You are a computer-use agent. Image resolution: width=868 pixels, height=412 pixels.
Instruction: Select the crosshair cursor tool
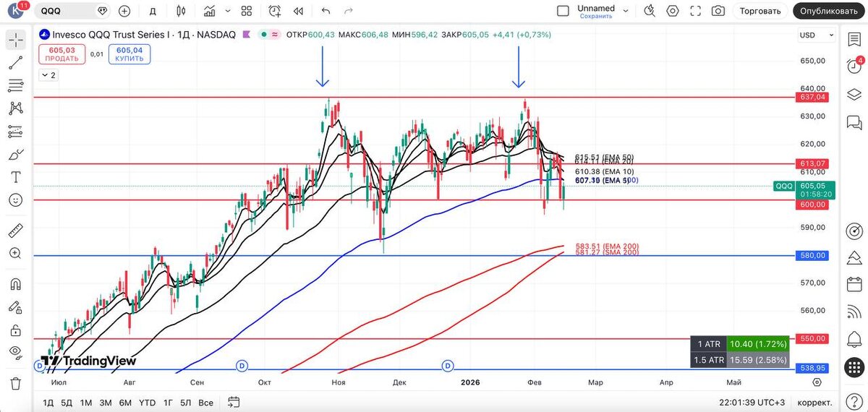click(x=15, y=40)
